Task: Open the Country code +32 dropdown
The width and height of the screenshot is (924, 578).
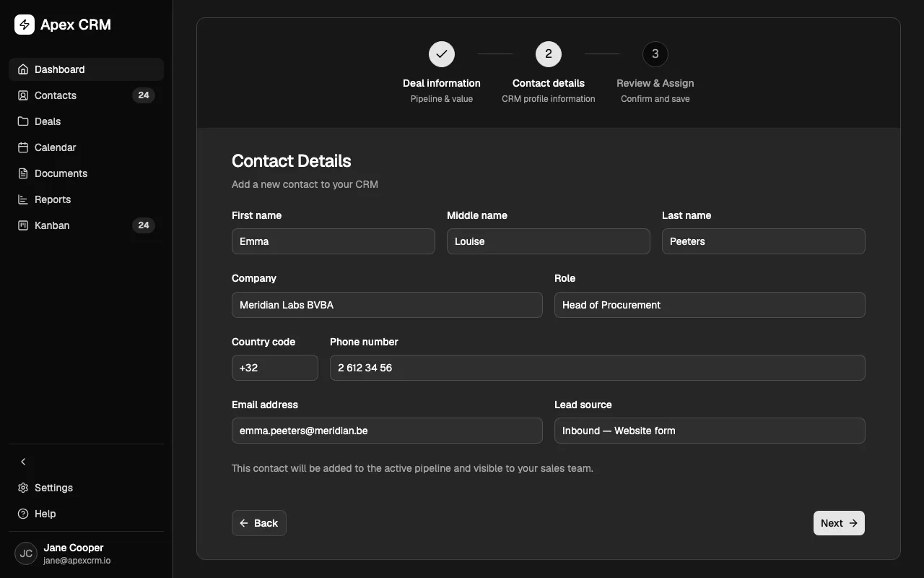Action: point(275,368)
